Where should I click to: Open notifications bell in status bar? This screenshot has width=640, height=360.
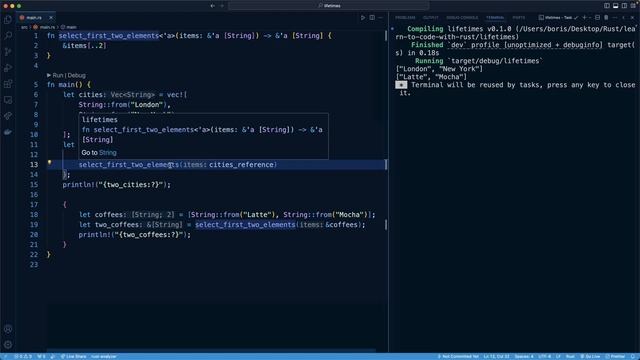tap(633, 356)
